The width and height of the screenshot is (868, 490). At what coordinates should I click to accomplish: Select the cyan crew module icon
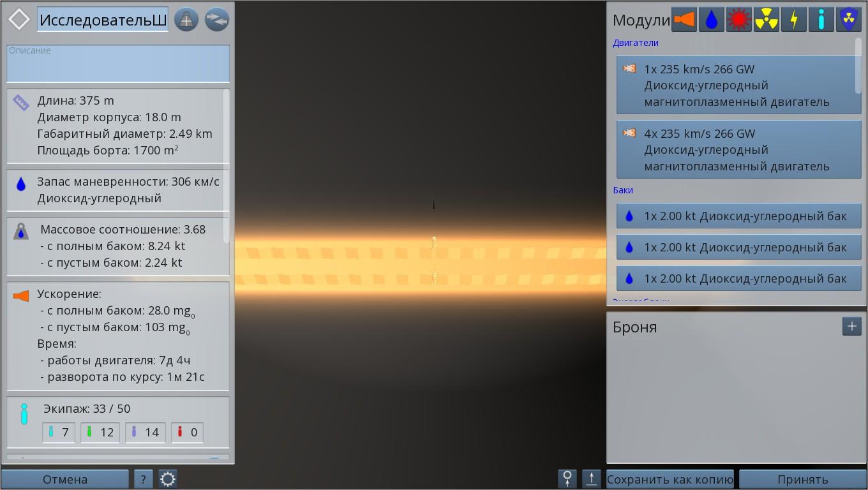point(821,20)
